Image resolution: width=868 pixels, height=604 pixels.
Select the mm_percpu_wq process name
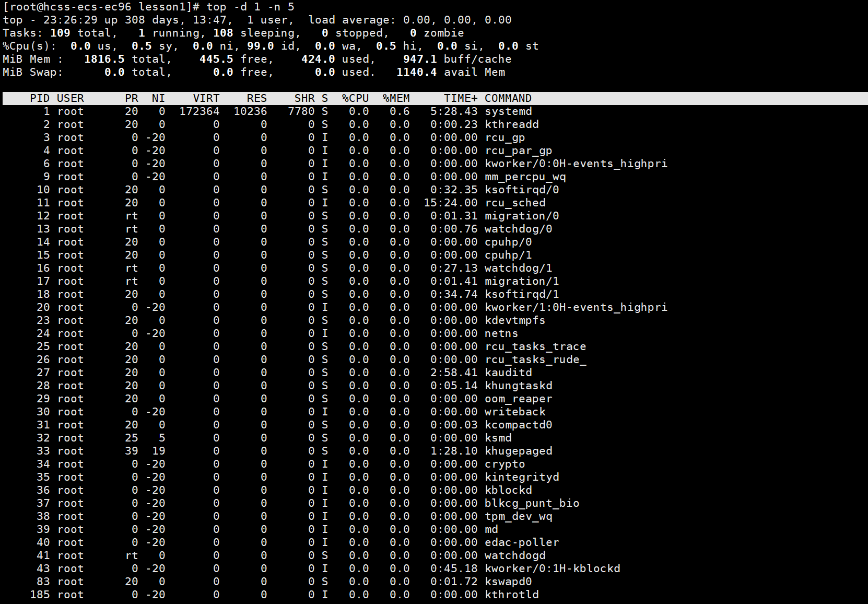(525, 177)
